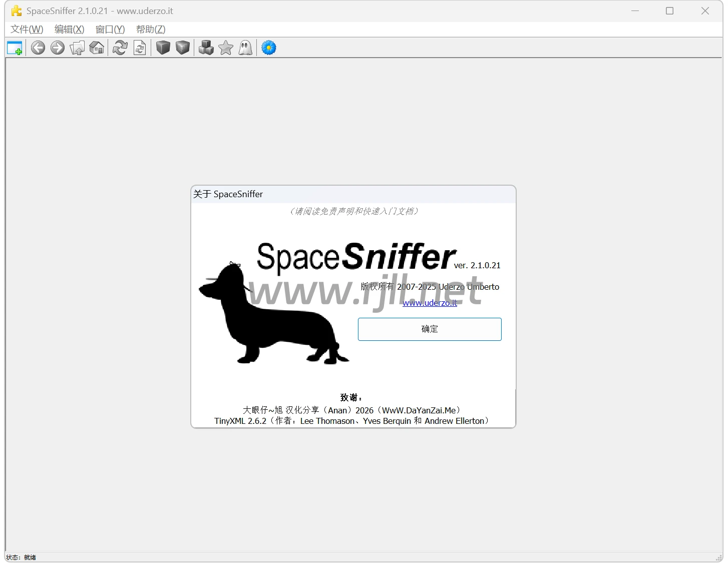
Task: Click the ghost icon in toolbar
Action: (245, 48)
